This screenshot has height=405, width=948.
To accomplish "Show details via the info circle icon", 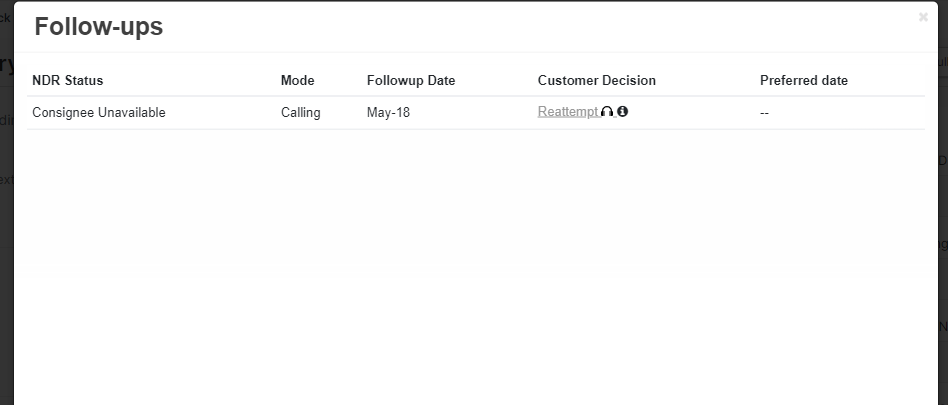I will click(x=623, y=111).
